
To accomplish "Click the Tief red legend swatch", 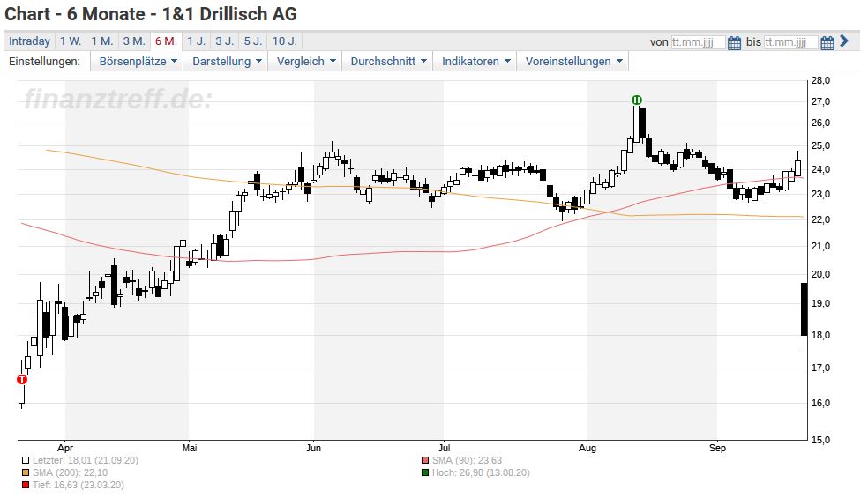I will [26, 486].
